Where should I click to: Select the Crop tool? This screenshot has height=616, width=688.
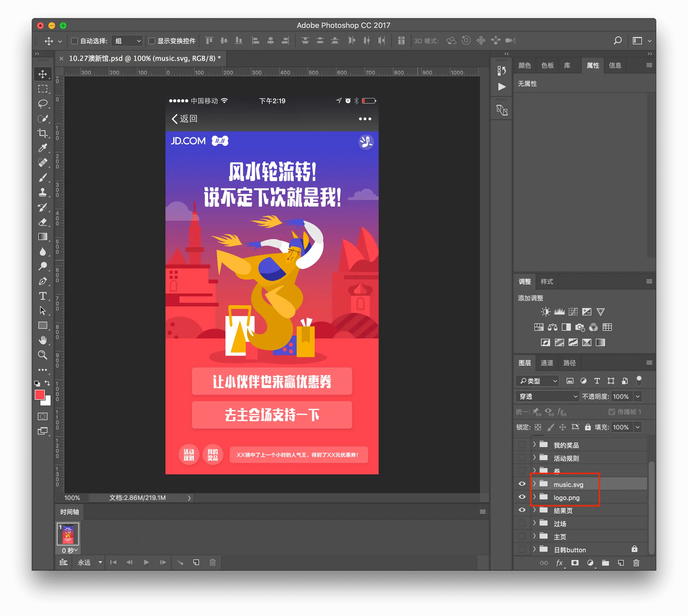[43, 133]
